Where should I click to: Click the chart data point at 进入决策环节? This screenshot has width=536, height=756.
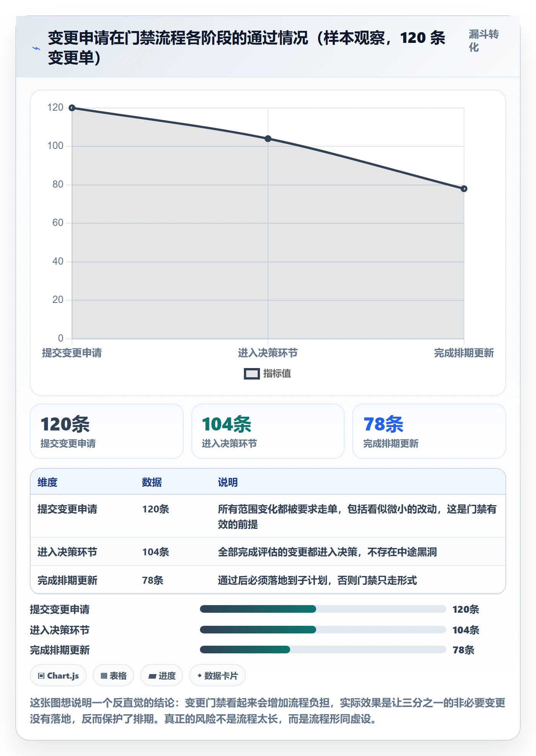tap(268, 139)
